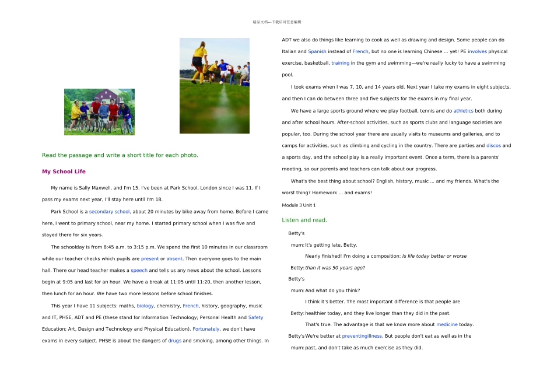Click 'What's the best thing about school?'
Viewport: 554px width, 392px height.
333,181
